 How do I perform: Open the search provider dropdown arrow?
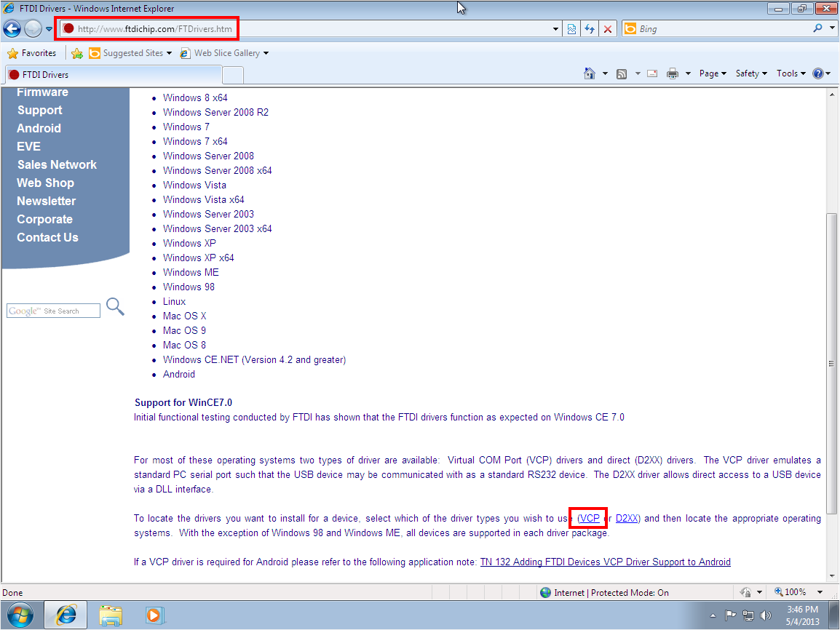[x=832, y=28]
